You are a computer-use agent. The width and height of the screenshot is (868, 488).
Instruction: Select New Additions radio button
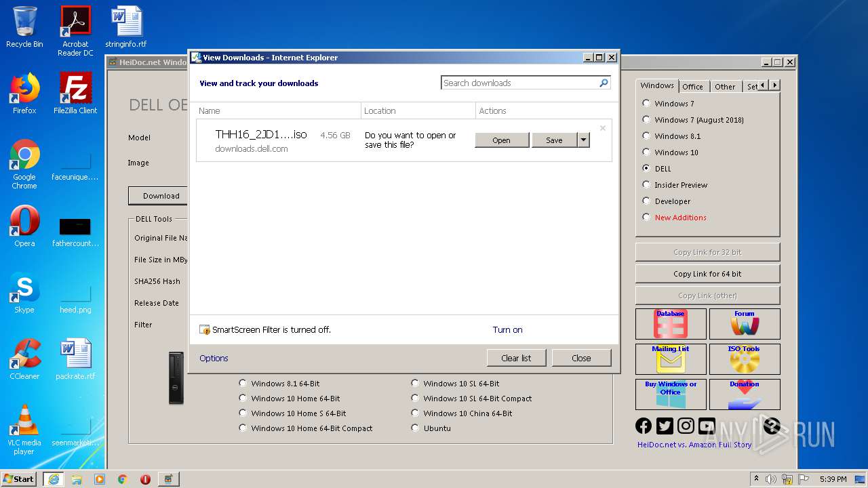pos(646,217)
